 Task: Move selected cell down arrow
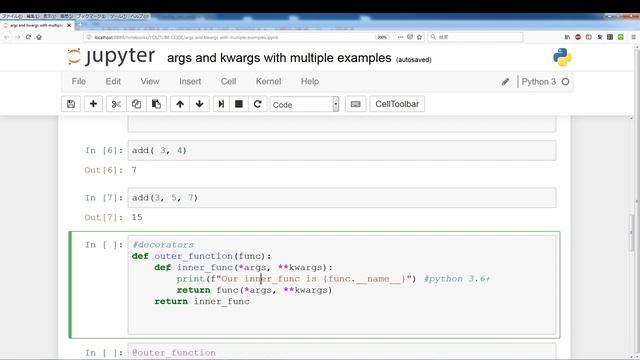pyautogui.click(x=200, y=104)
